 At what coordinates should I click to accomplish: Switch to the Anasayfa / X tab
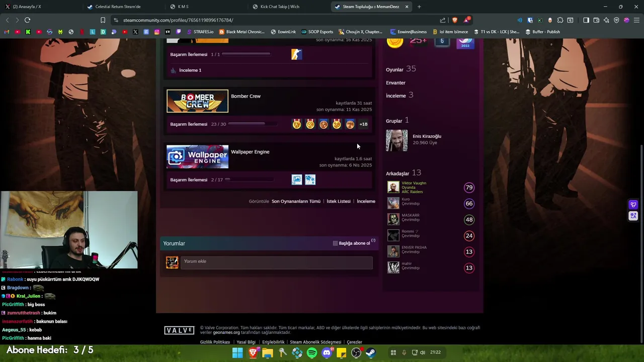pyautogui.click(x=40, y=7)
